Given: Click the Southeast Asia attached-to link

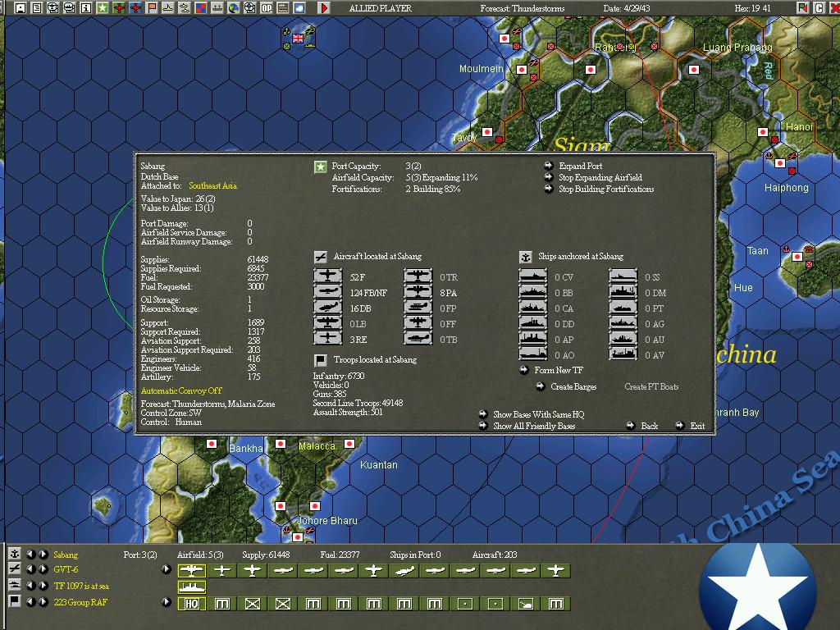Looking at the screenshot, I should point(212,186).
